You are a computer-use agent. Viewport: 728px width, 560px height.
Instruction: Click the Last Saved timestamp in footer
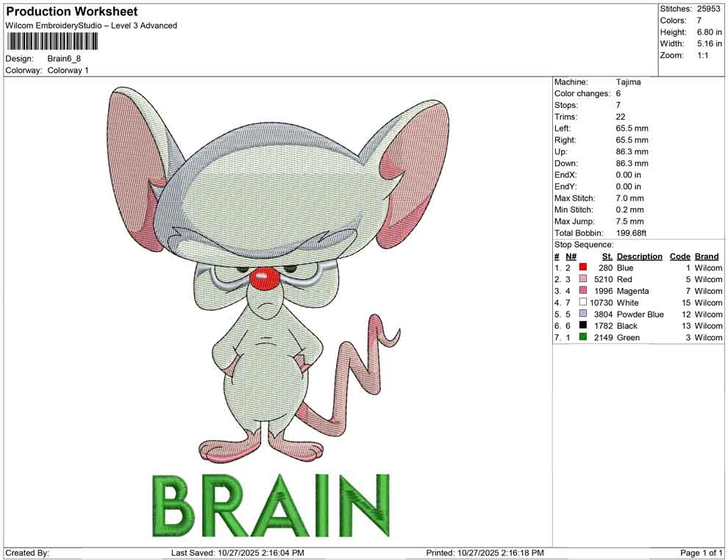238,553
